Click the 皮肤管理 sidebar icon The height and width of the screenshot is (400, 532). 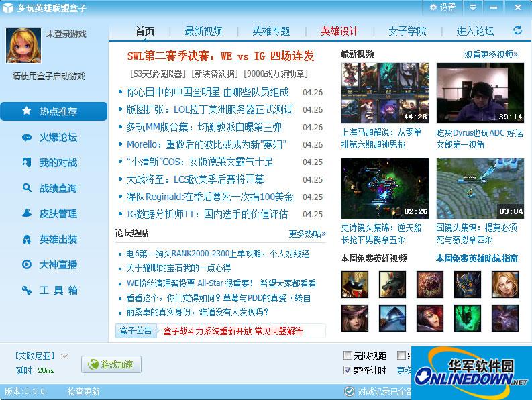click(x=27, y=213)
